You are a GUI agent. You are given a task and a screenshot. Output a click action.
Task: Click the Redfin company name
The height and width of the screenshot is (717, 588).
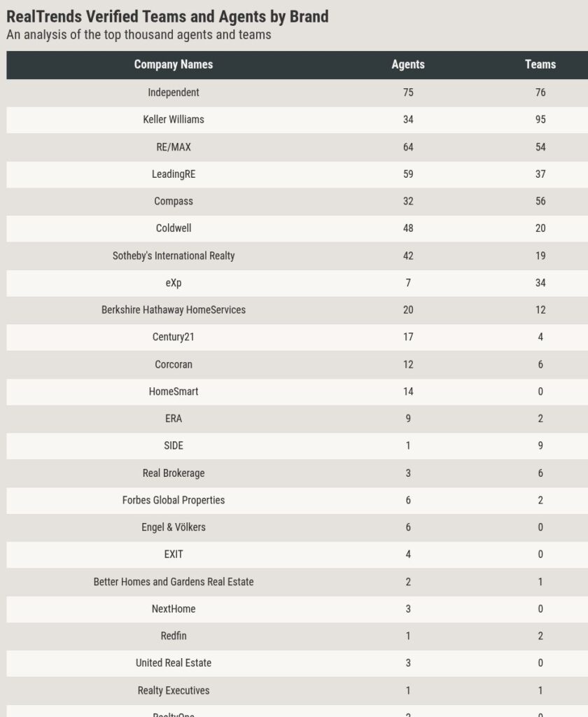pos(174,636)
